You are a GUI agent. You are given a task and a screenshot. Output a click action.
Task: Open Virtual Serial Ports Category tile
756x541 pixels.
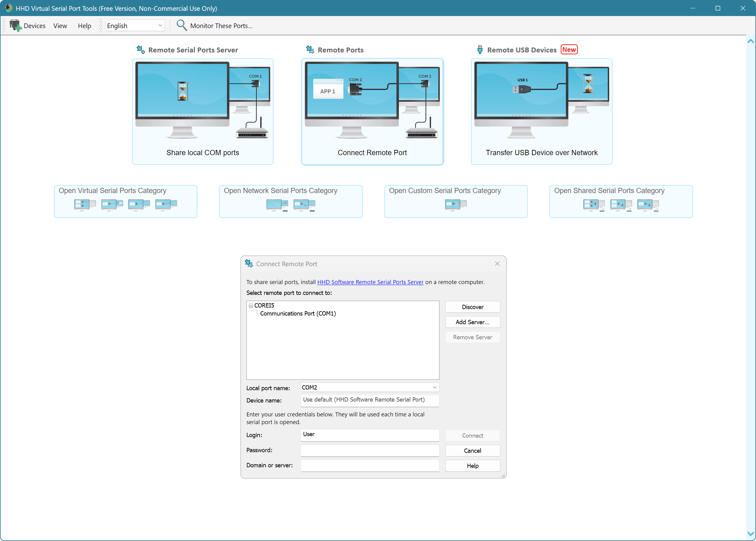126,201
